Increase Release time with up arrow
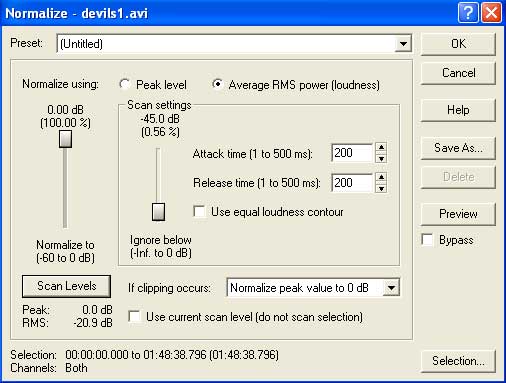Viewport: 506px width, 383px height. (381, 177)
